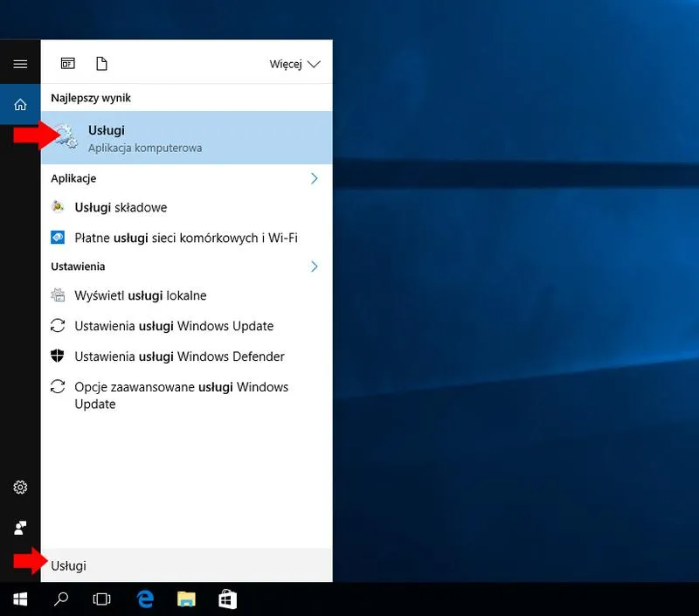The image size is (699, 616).
Task: Click the Usługi składowe gear icon
Action: (59, 207)
